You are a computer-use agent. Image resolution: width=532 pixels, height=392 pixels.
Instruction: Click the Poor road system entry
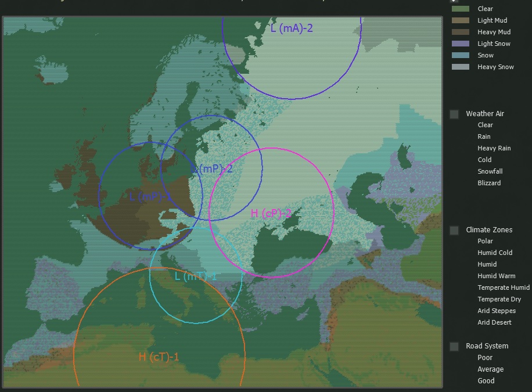tap(485, 357)
